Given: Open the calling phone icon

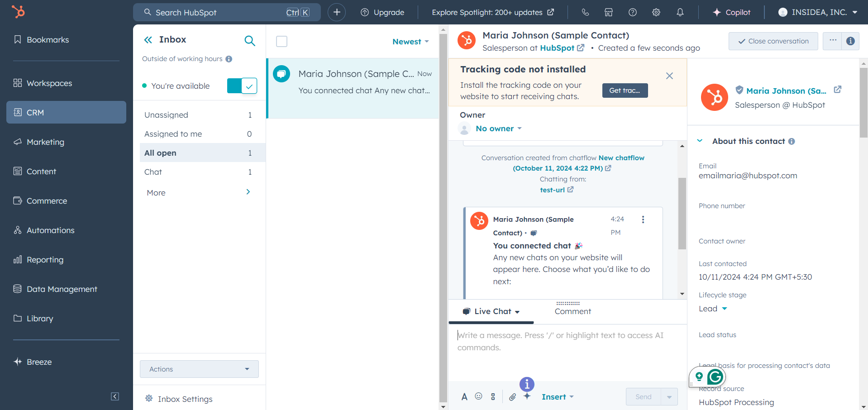Looking at the screenshot, I should pyautogui.click(x=585, y=12).
